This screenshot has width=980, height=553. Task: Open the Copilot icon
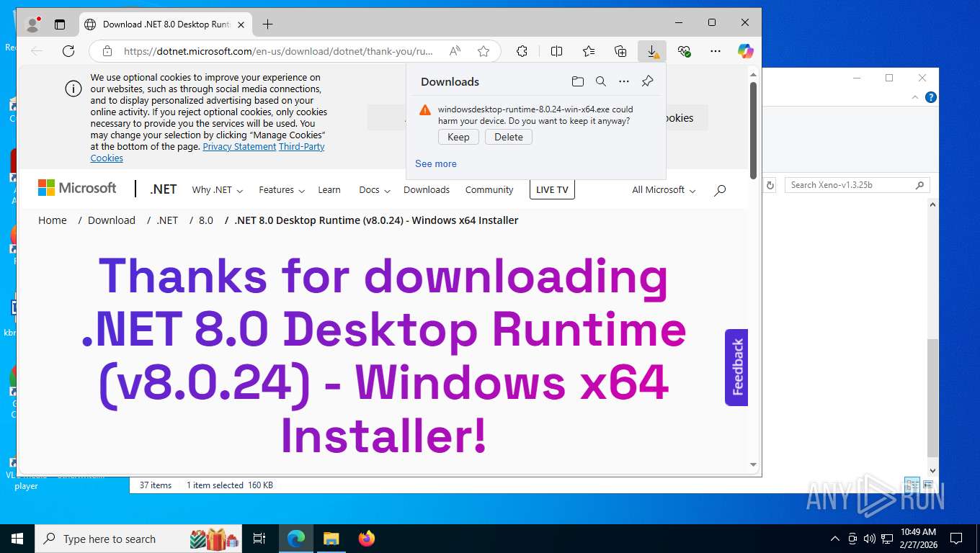point(746,51)
